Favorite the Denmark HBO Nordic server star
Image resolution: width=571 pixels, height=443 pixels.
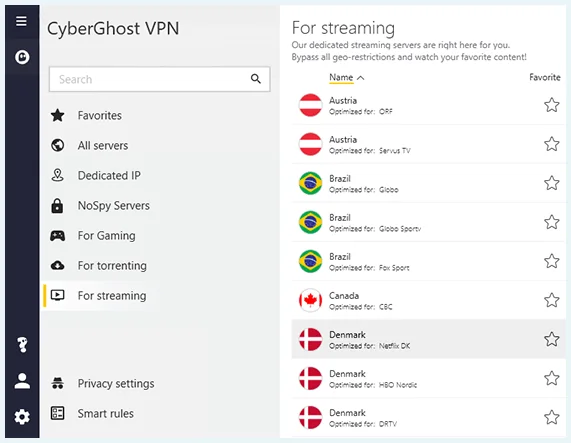(x=551, y=378)
